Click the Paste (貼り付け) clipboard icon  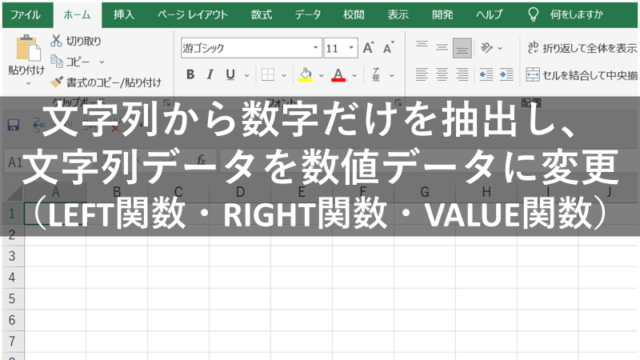[x=28, y=48]
